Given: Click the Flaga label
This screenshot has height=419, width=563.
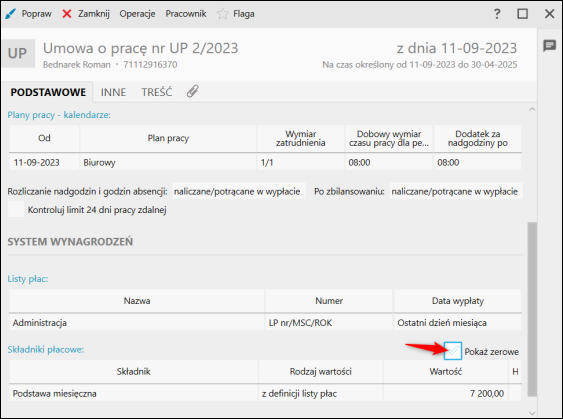Looking at the screenshot, I should [x=244, y=14].
